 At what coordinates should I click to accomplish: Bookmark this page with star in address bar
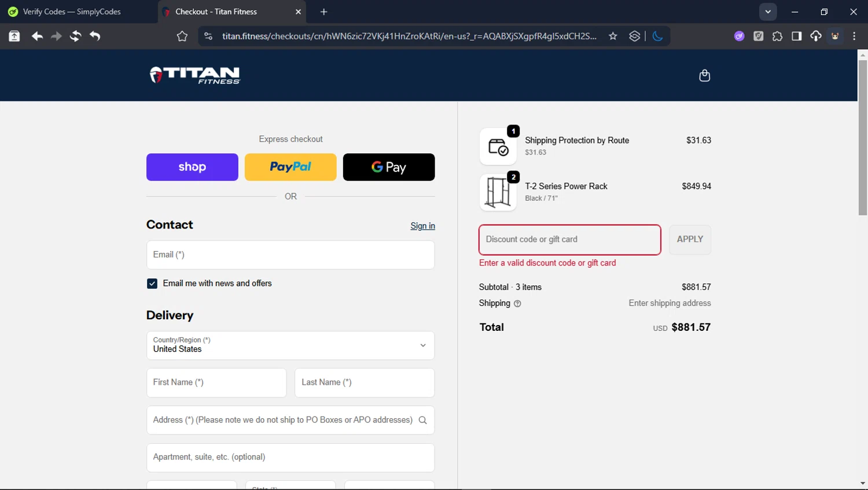tap(613, 36)
